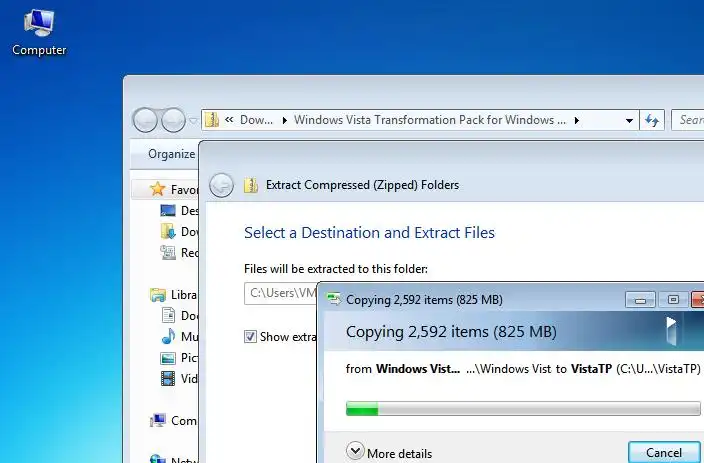This screenshot has height=463, width=704.
Task: Open Videos library in sidebar
Action: 180,379
